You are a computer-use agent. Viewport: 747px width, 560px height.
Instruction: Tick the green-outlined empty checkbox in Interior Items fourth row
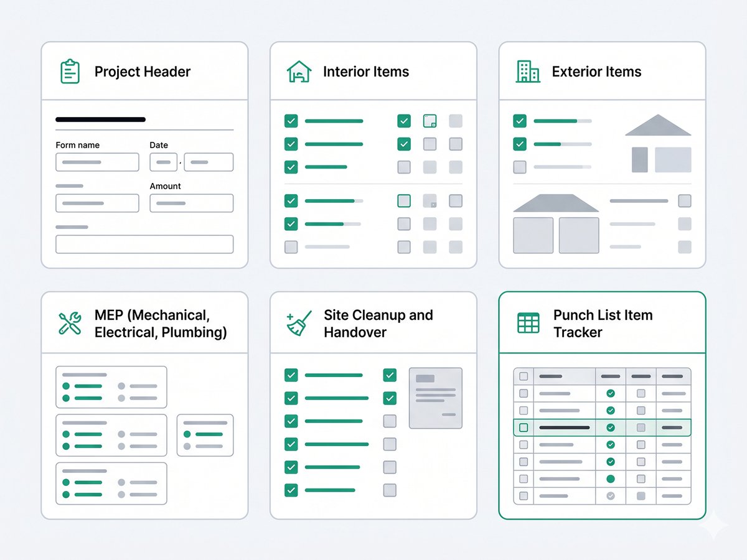click(404, 201)
